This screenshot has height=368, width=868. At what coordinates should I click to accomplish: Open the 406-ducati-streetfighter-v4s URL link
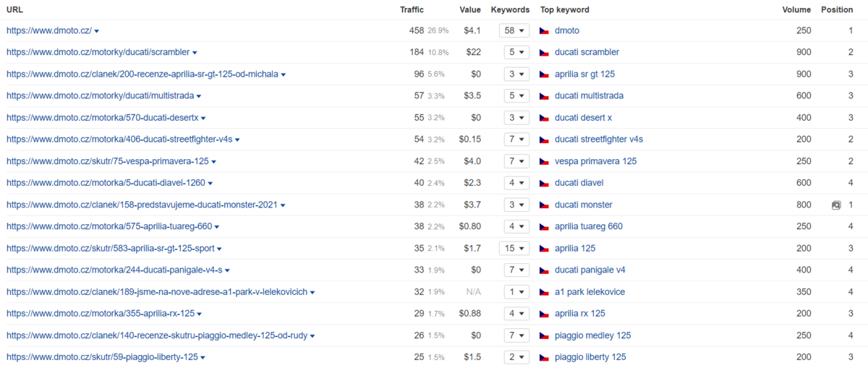coord(119,140)
